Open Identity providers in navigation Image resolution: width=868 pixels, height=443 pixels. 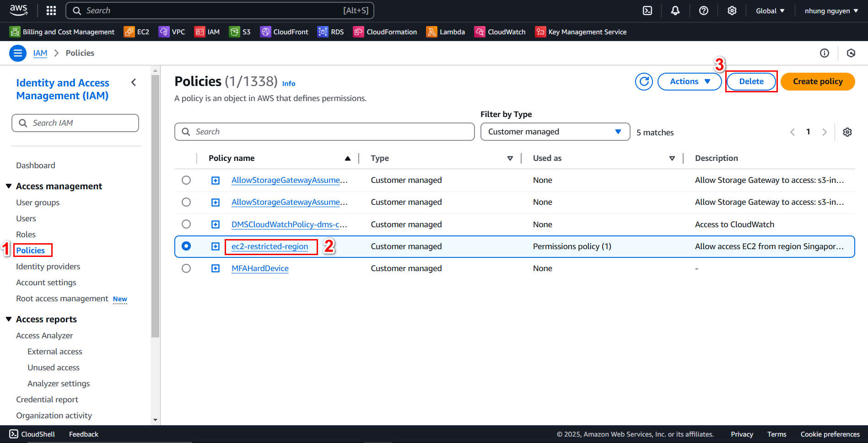click(48, 267)
